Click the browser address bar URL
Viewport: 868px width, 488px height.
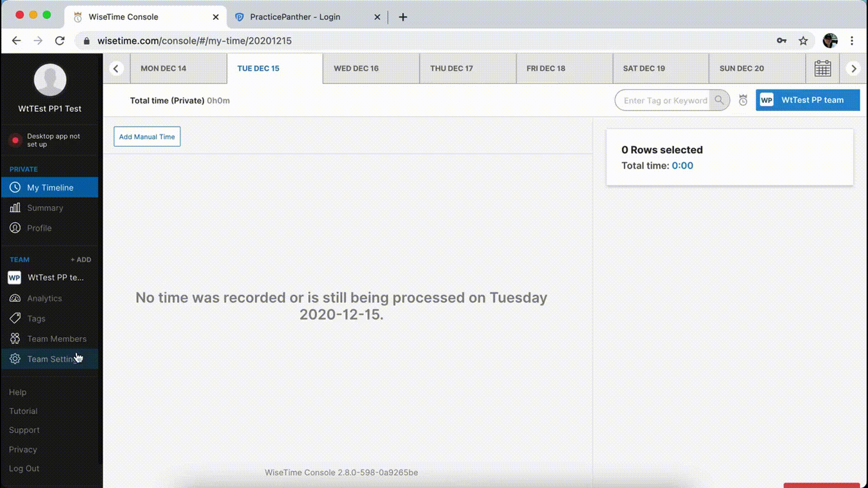(194, 41)
